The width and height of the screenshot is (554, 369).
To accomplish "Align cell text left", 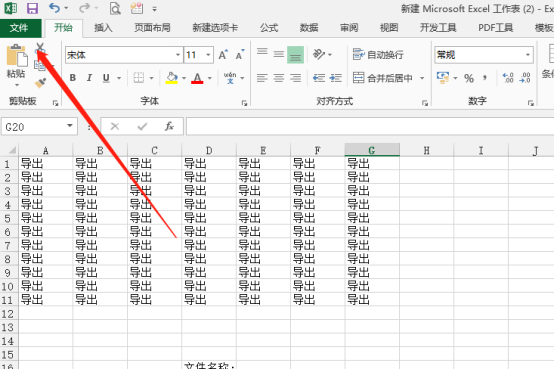I will click(x=262, y=78).
